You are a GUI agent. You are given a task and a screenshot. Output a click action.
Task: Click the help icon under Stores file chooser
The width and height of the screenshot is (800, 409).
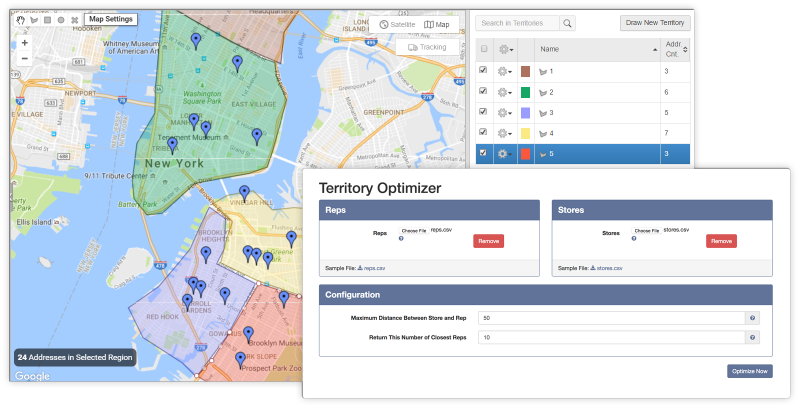click(x=634, y=238)
